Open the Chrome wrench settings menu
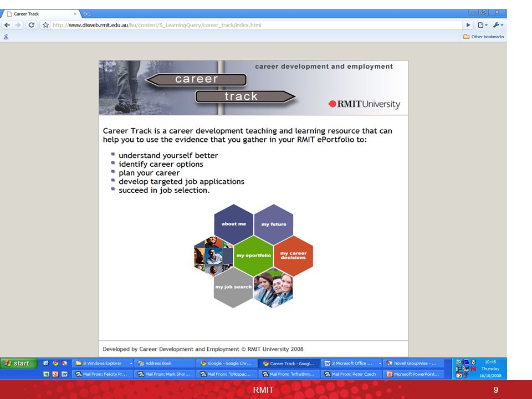532x399 pixels. tap(498, 25)
